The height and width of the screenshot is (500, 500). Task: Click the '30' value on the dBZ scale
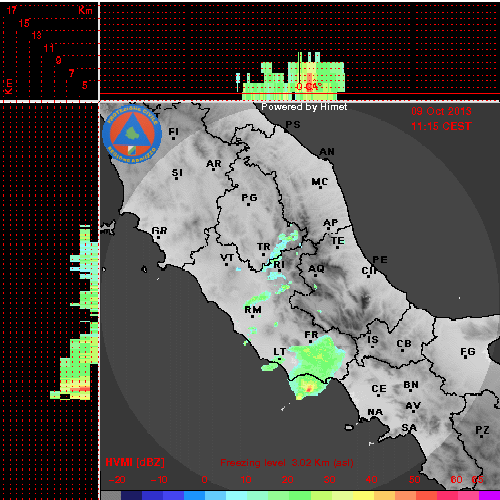click(x=329, y=480)
